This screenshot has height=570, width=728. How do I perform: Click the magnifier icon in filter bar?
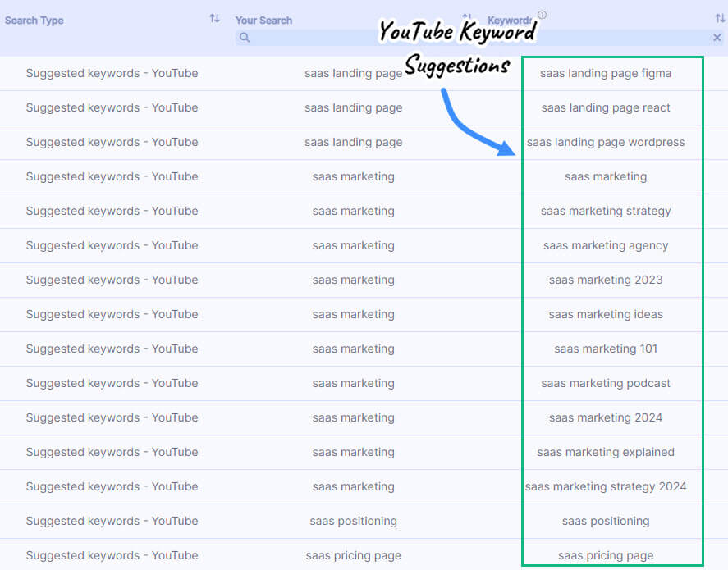245,38
